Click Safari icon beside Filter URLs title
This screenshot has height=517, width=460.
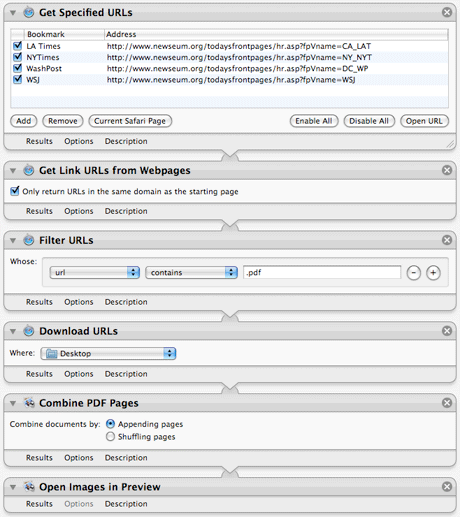click(29, 240)
